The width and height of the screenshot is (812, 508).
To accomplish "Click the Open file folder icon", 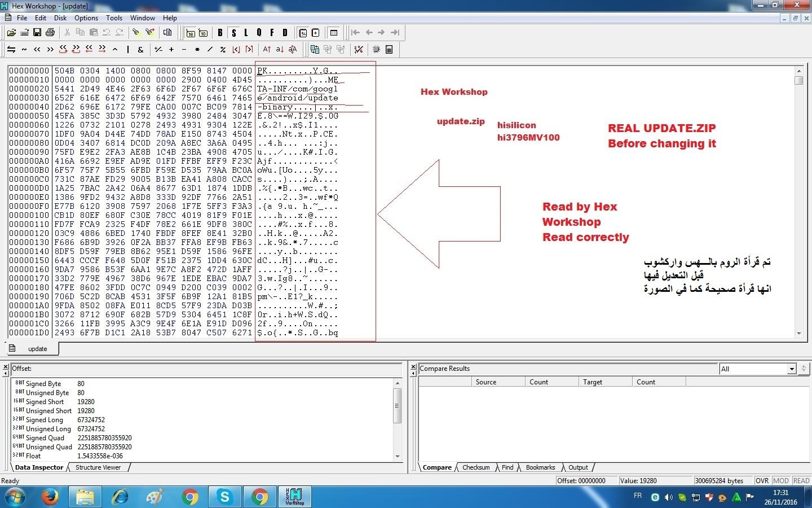I will [x=11, y=33].
